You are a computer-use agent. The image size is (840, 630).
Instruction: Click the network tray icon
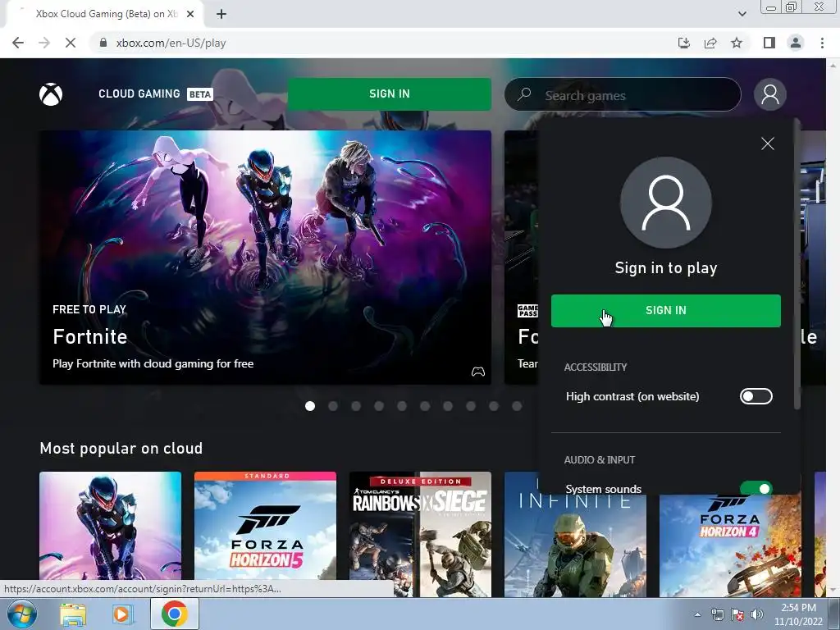[x=717, y=614]
